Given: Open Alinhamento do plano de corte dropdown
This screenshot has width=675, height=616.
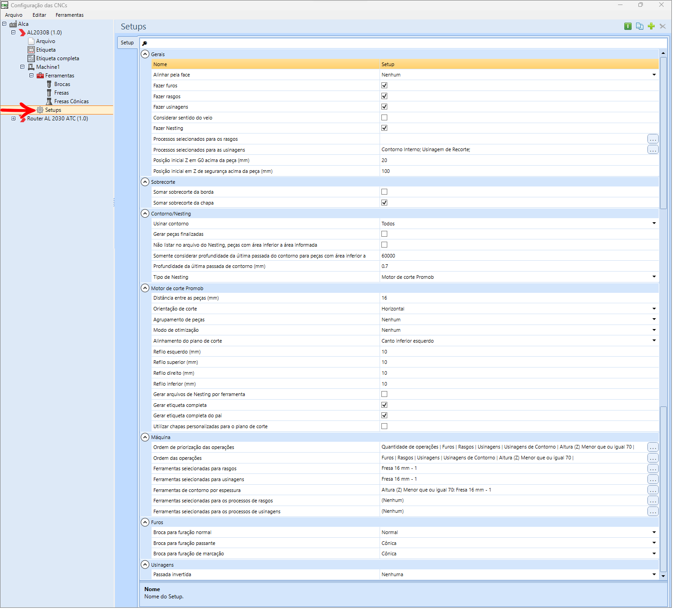Looking at the screenshot, I should click(654, 341).
